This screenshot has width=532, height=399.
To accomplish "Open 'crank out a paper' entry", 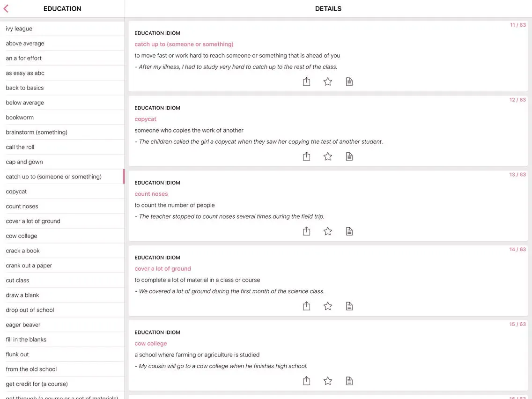I will click(62, 266).
